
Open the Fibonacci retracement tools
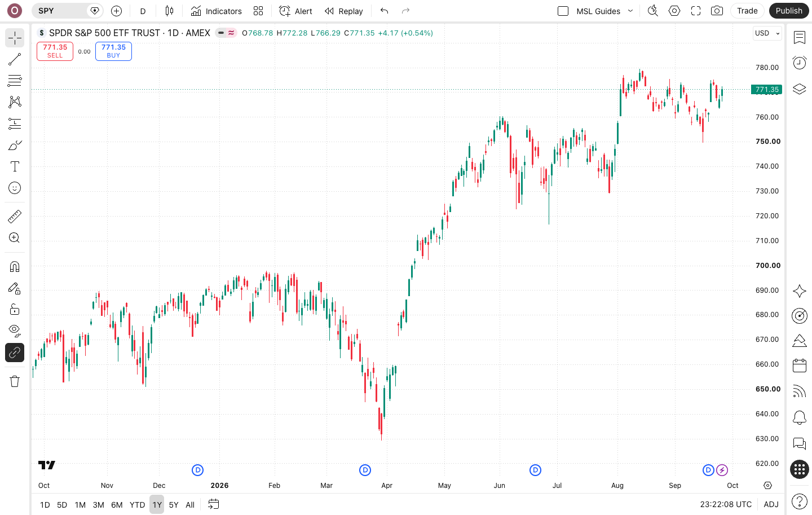pyautogui.click(x=15, y=81)
